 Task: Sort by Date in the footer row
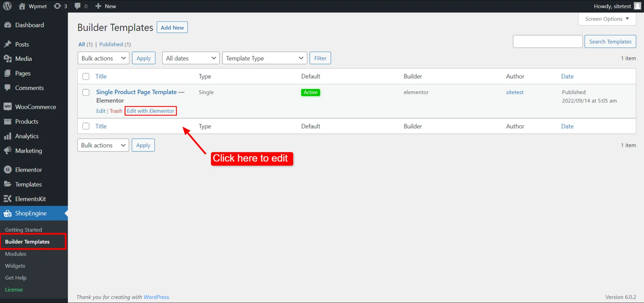[x=568, y=126]
